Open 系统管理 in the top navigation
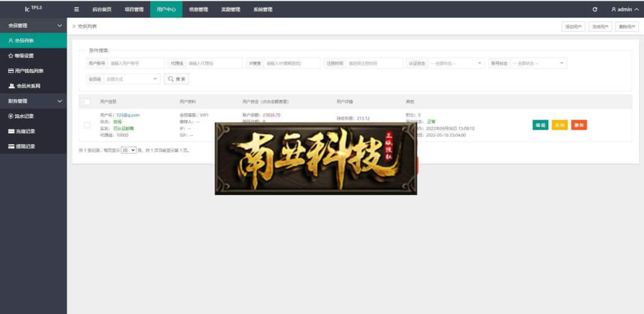 click(x=263, y=9)
